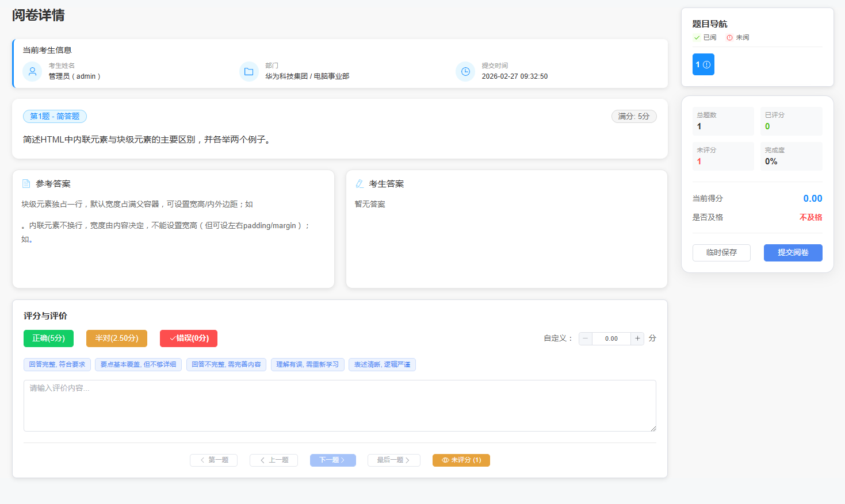Click the 临时保存 button
Image resolution: width=845 pixels, height=504 pixels.
pos(721,252)
